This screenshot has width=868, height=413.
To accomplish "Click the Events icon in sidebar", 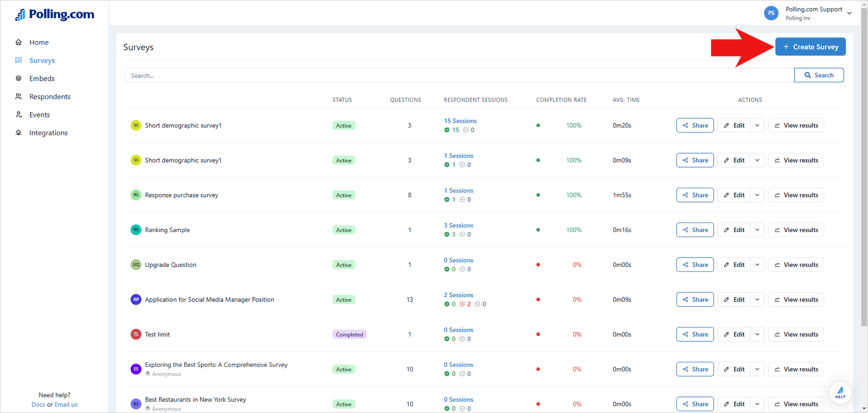I will tap(19, 115).
